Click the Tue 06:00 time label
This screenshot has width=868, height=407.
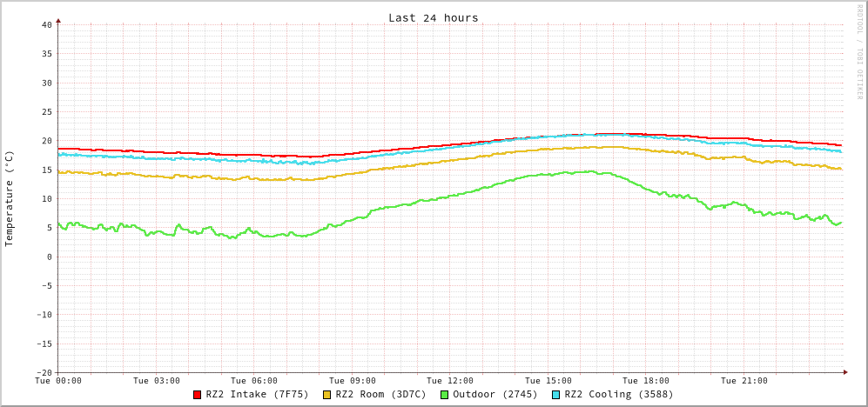254,381
